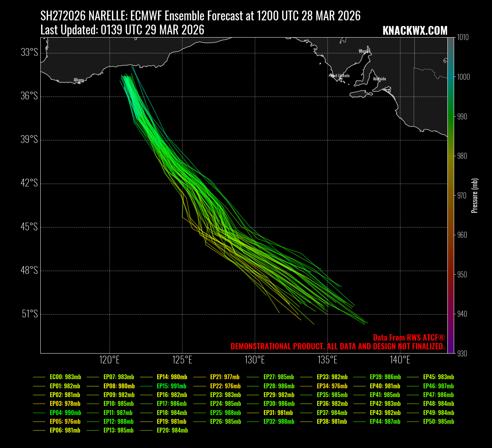Click the Pressure (mb) colorbar label
The width and height of the screenshot is (492, 448).
click(474, 196)
